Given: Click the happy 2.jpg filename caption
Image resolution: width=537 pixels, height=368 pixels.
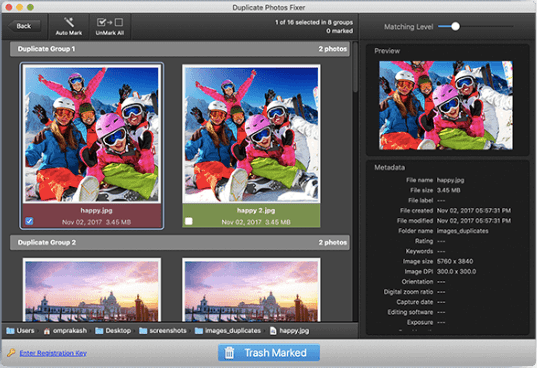Looking at the screenshot, I should point(256,210).
